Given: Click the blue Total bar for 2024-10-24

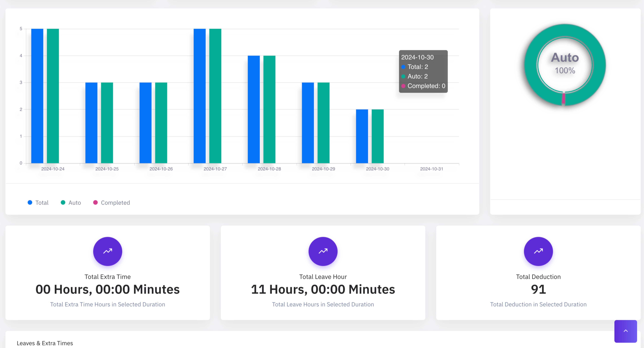Looking at the screenshot, I should 37,96.
